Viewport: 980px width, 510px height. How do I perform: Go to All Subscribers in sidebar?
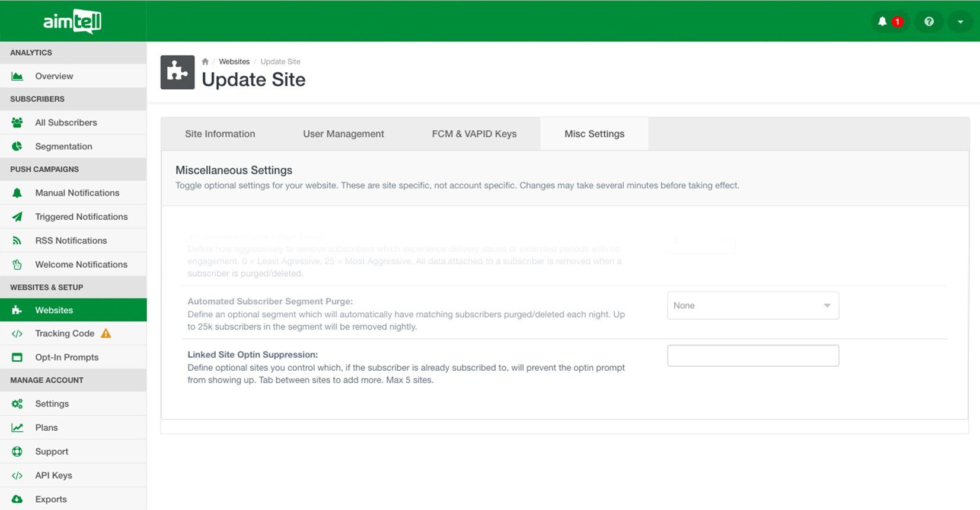tap(66, 123)
